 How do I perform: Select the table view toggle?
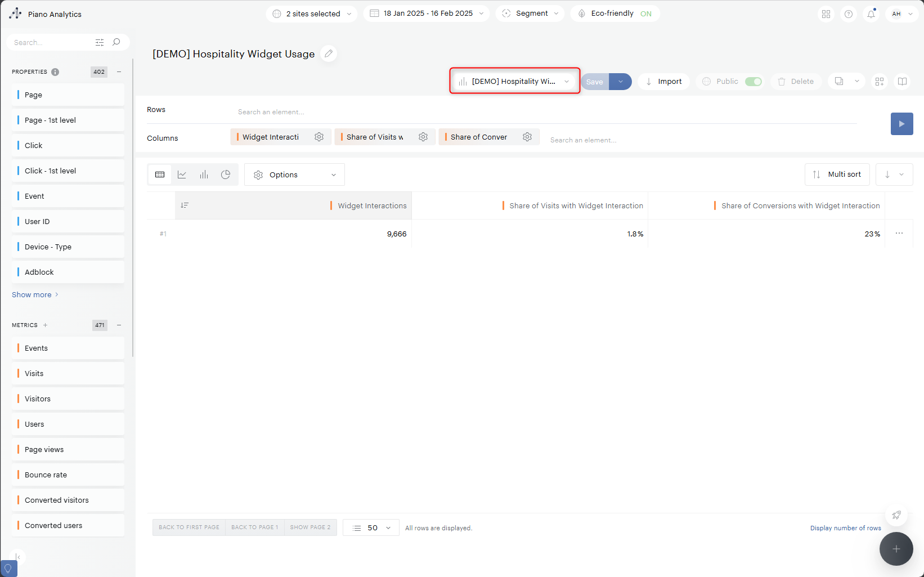pos(160,175)
